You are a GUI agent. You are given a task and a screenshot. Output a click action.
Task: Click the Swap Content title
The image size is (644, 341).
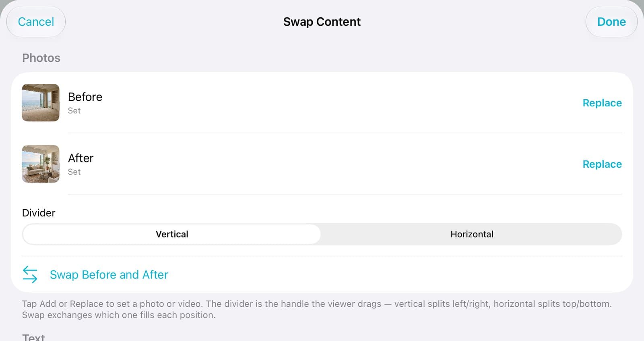pyautogui.click(x=322, y=22)
